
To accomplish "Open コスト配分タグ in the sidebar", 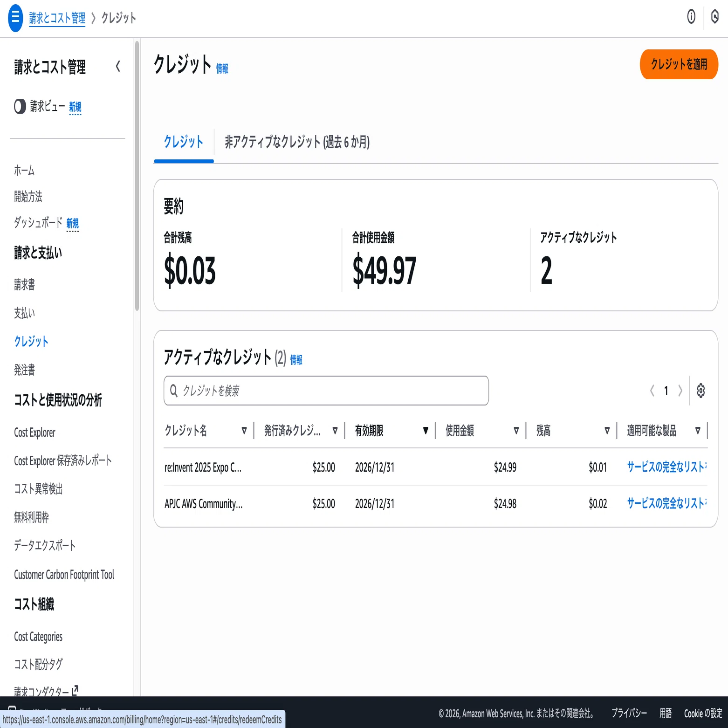I will pyautogui.click(x=38, y=664).
